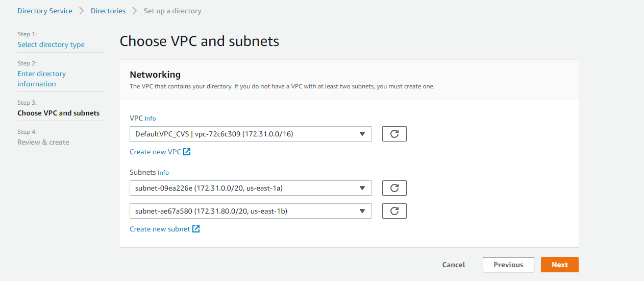The width and height of the screenshot is (644, 281).
Task: Refresh the first subnet dropdown list
Action: click(x=394, y=188)
